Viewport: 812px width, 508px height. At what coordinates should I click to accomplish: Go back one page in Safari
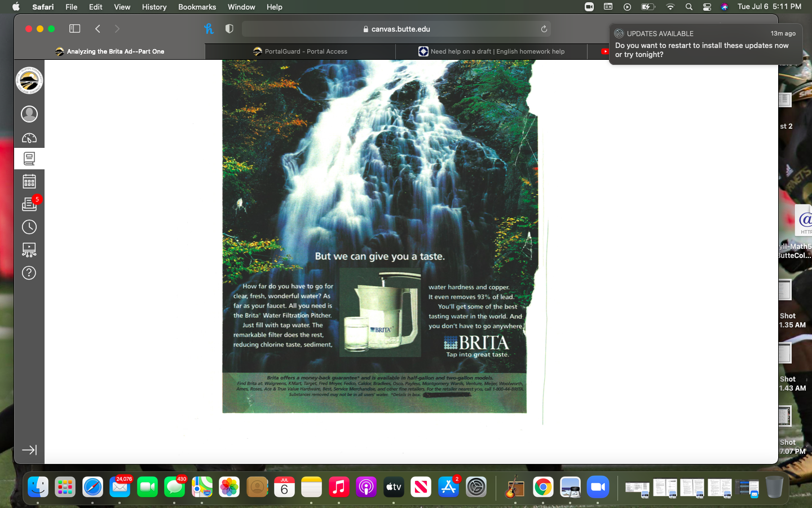98,29
